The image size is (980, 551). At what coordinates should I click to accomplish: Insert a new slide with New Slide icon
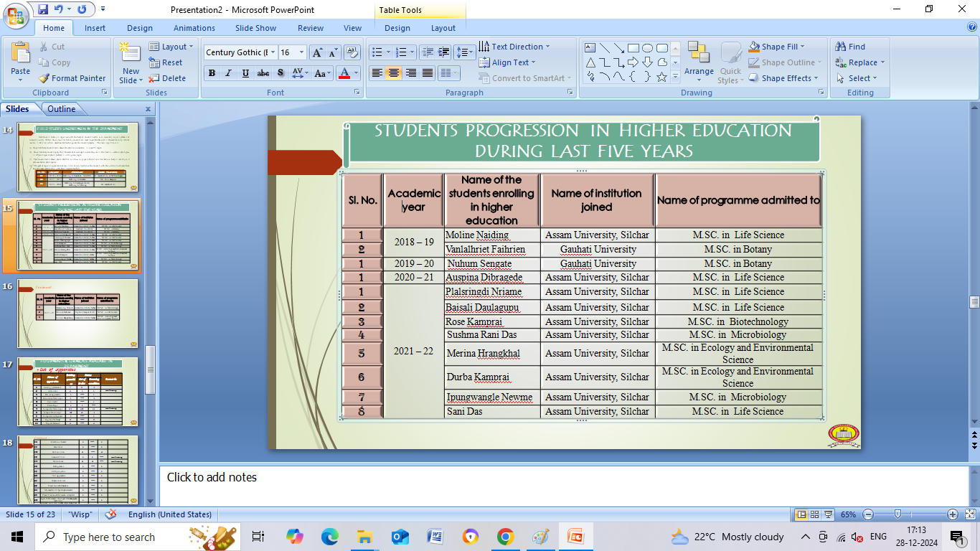pyautogui.click(x=130, y=52)
